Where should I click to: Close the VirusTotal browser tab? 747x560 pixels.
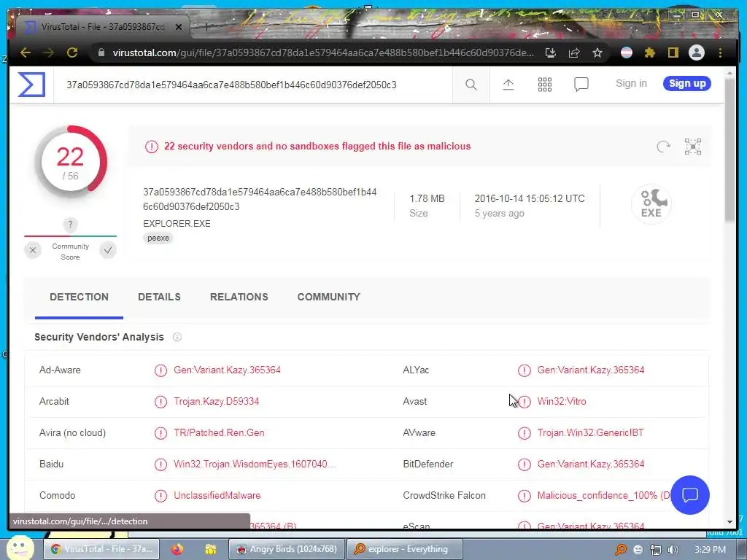click(x=179, y=27)
